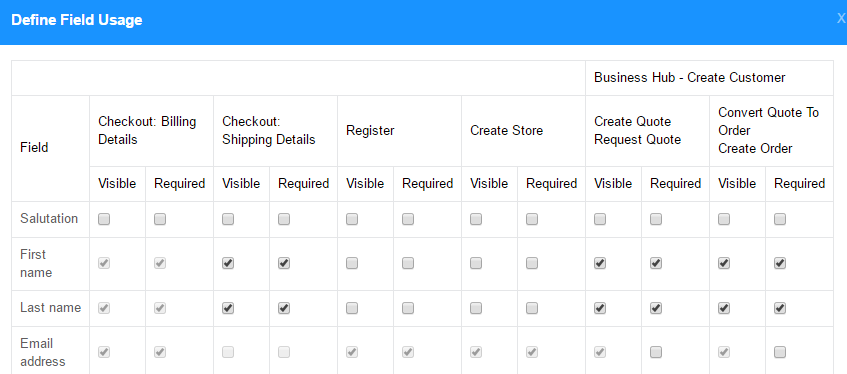Screen dimensions: 847x374
Task: Click the Convert Quote To Order header
Action: [x=768, y=130]
